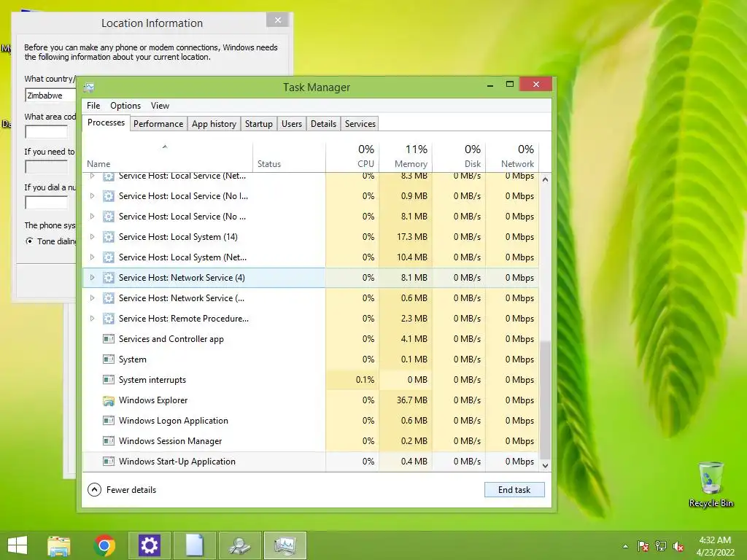The height and width of the screenshot is (560, 747).
Task: Expand Service Host: Local Service (No ... 8.1 MB row
Action: [93, 216]
